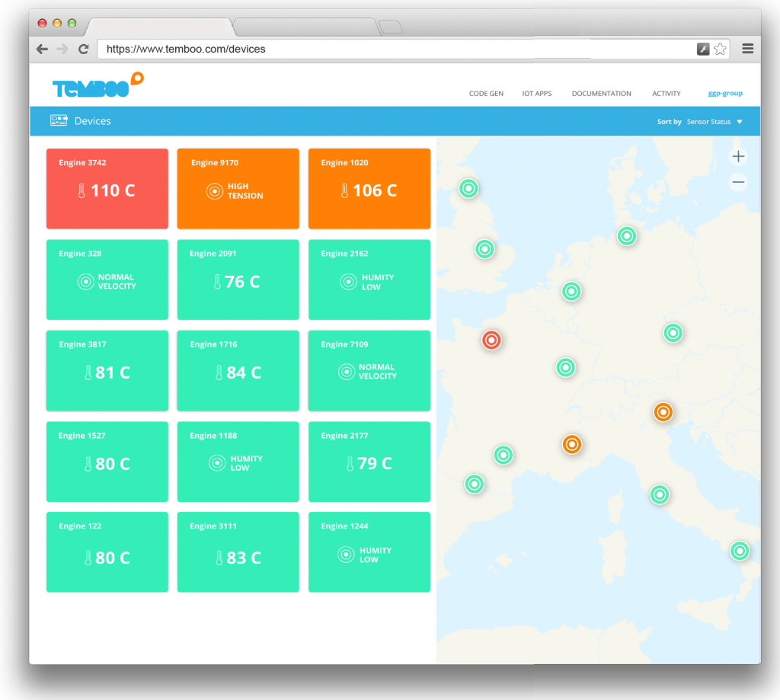Open the Engine 2177 card

pos(369,462)
